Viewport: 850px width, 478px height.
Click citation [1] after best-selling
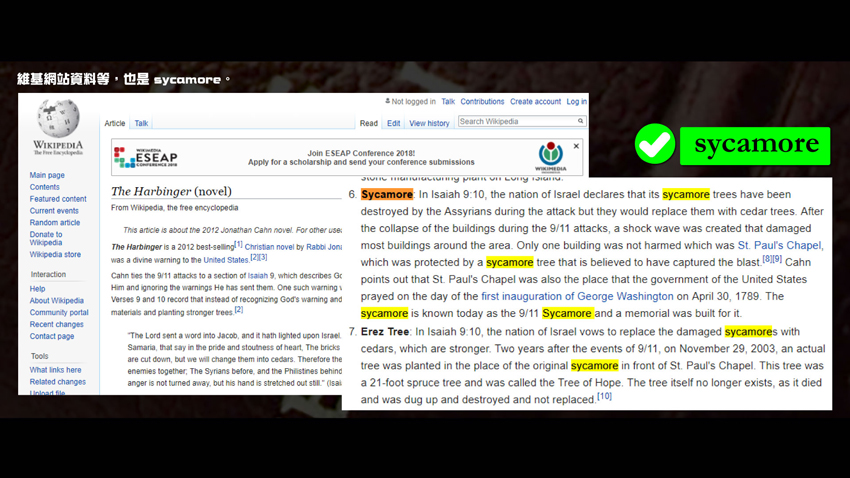[x=239, y=244]
